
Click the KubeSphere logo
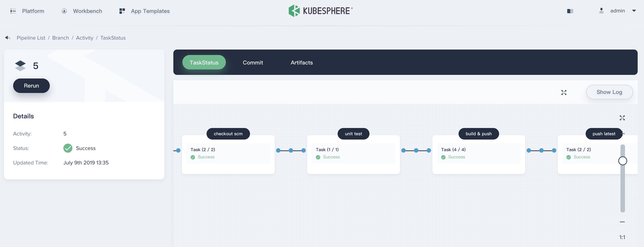pyautogui.click(x=320, y=11)
